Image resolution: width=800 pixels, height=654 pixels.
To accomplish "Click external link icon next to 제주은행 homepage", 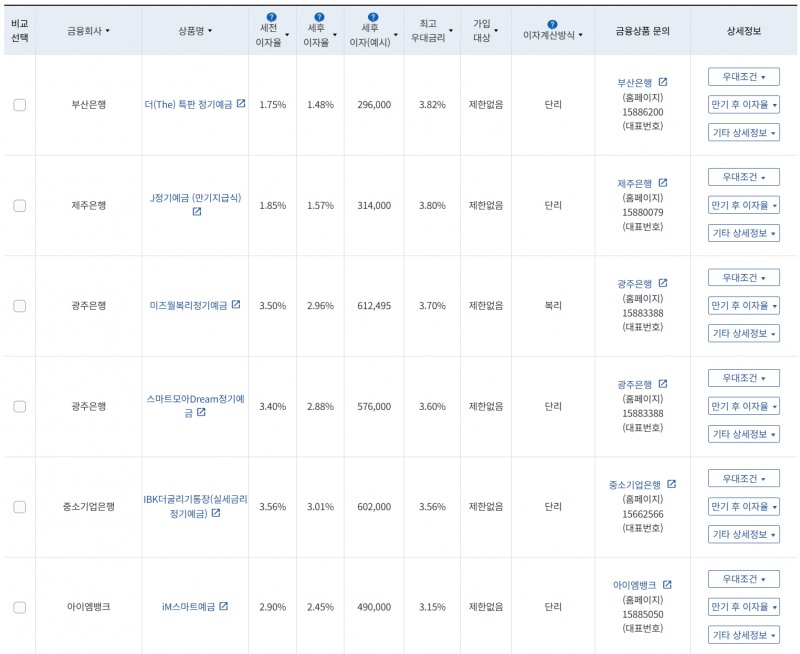I will [x=663, y=183].
